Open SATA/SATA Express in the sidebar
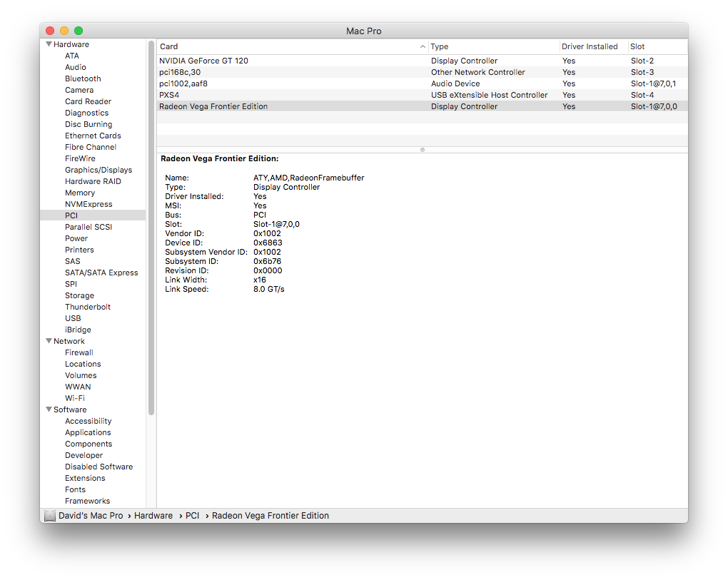 (101, 273)
